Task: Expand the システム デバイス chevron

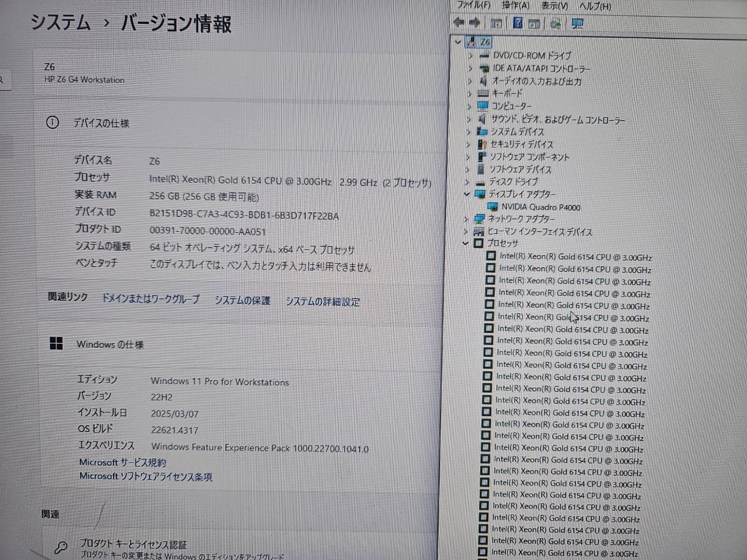Action: point(468,131)
